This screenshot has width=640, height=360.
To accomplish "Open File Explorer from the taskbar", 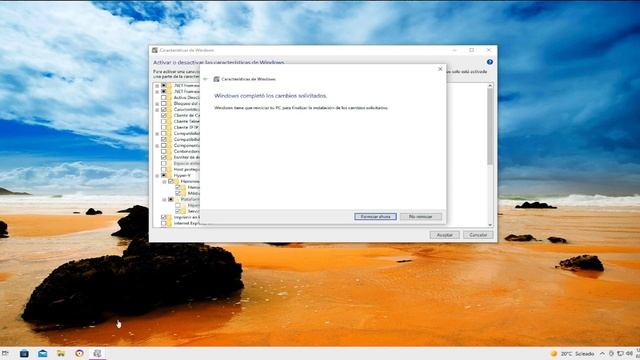I will point(61,353).
